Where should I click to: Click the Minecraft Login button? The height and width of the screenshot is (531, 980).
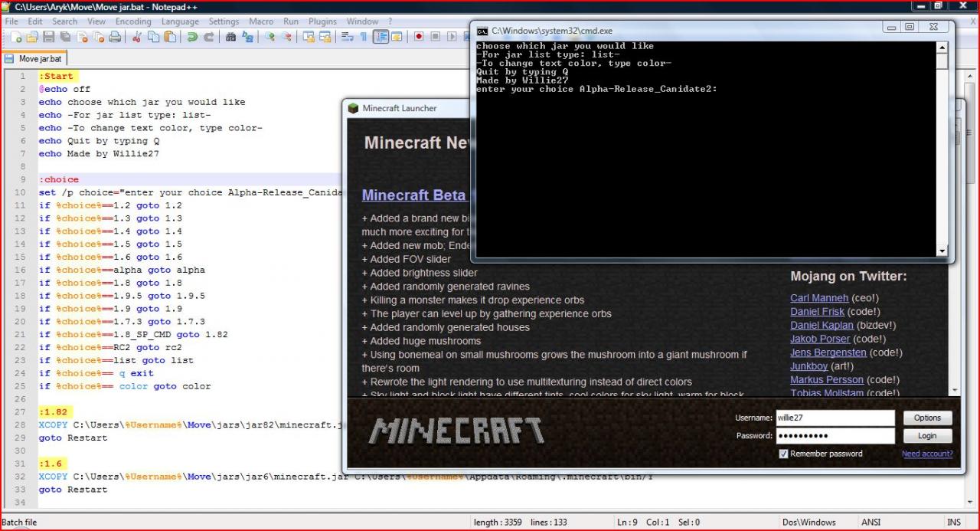927,435
